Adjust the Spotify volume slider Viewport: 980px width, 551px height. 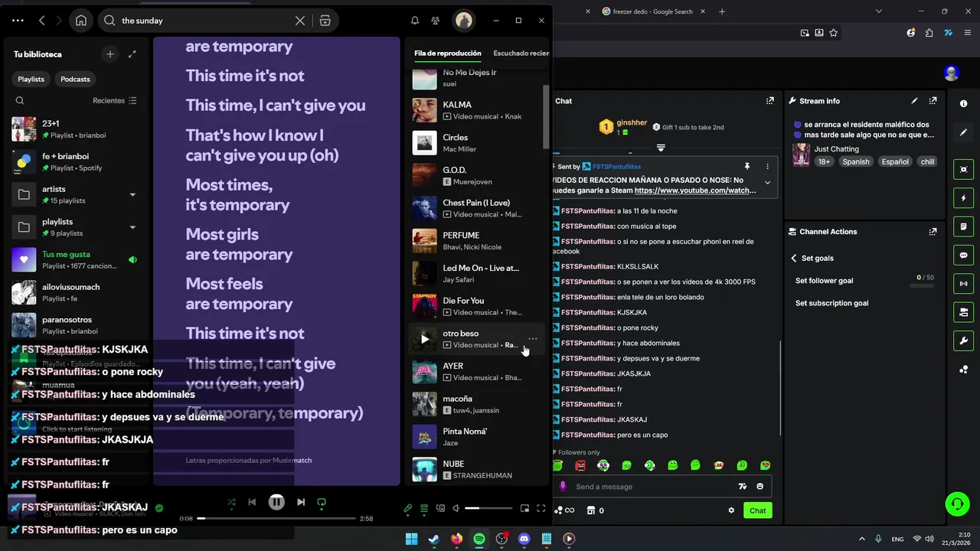click(x=488, y=508)
